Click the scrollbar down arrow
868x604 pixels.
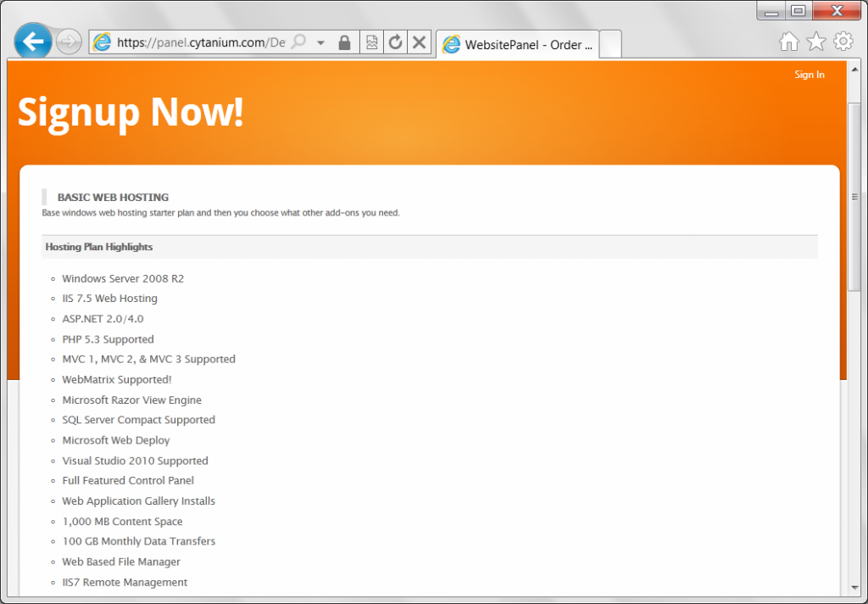pyautogui.click(x=854, y=587)
